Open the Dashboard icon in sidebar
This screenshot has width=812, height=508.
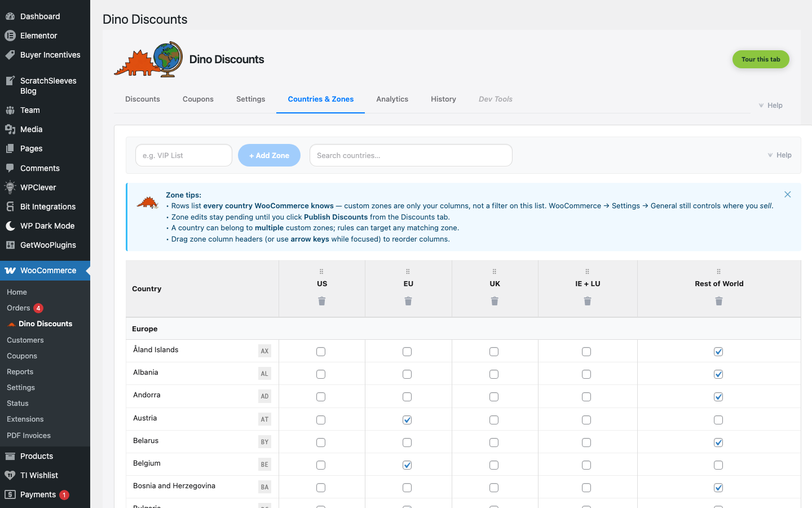pyautogui.click(x=10, y=16)
